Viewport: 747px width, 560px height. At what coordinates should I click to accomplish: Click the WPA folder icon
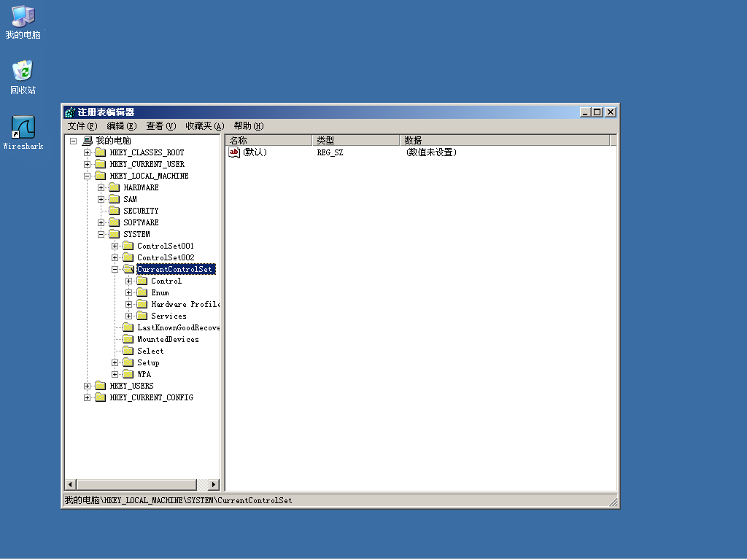[x=128, y=374]
